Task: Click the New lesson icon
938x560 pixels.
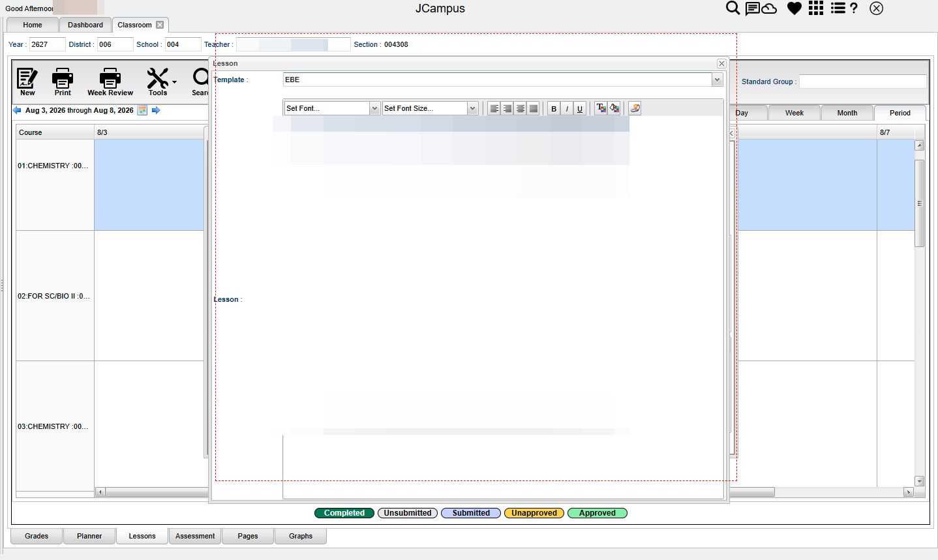Action: click(x=27, y=78)
